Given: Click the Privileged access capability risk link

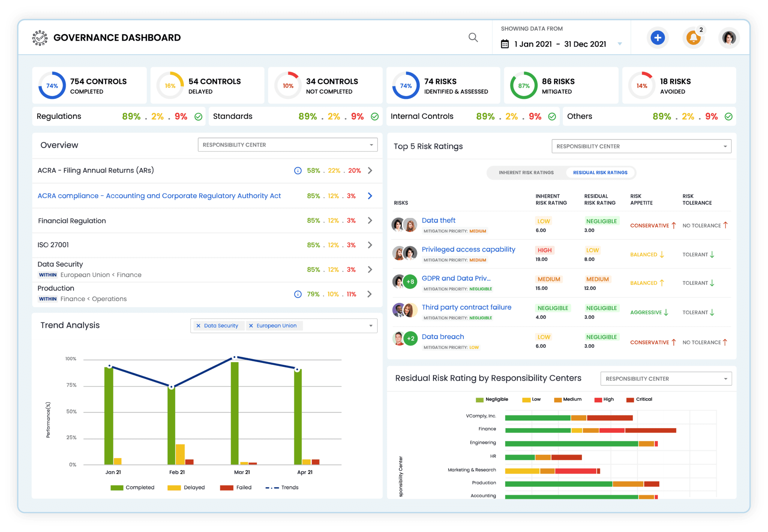Looking at the screenshot, I should [x=468, y=249].
